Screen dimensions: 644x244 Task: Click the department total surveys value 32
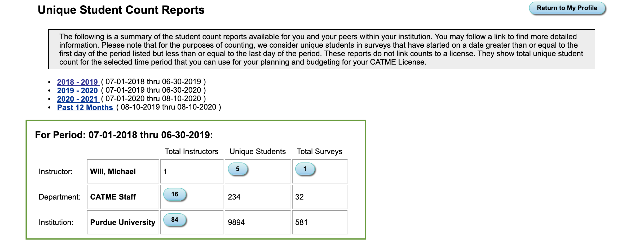tap(299, 197)
